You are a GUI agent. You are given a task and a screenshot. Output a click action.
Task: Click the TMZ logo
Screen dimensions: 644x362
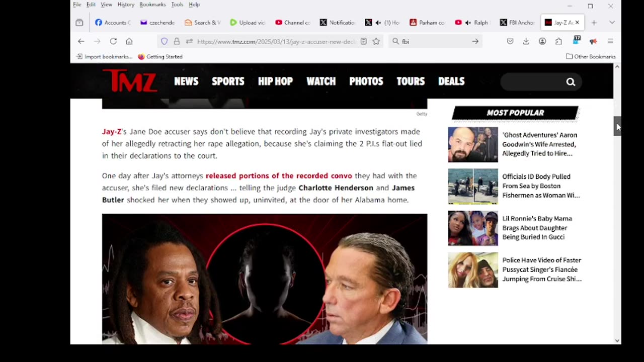130,80
